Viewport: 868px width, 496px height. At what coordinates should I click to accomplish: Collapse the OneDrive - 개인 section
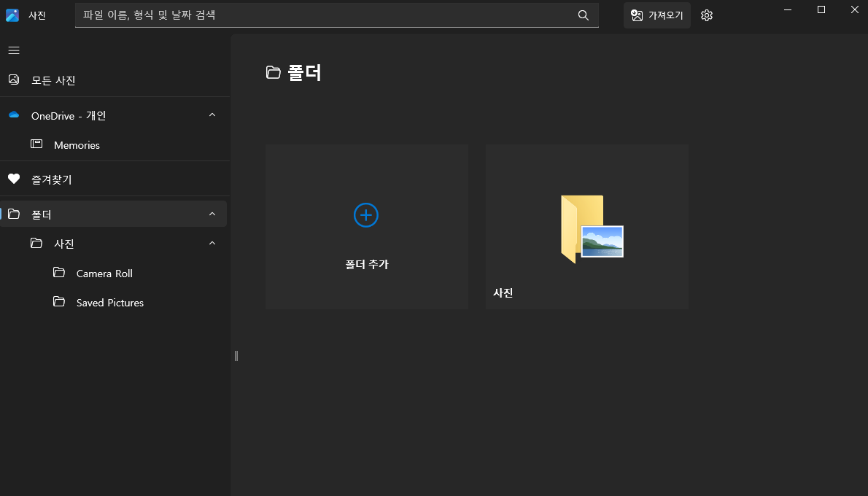coord(212,115)
